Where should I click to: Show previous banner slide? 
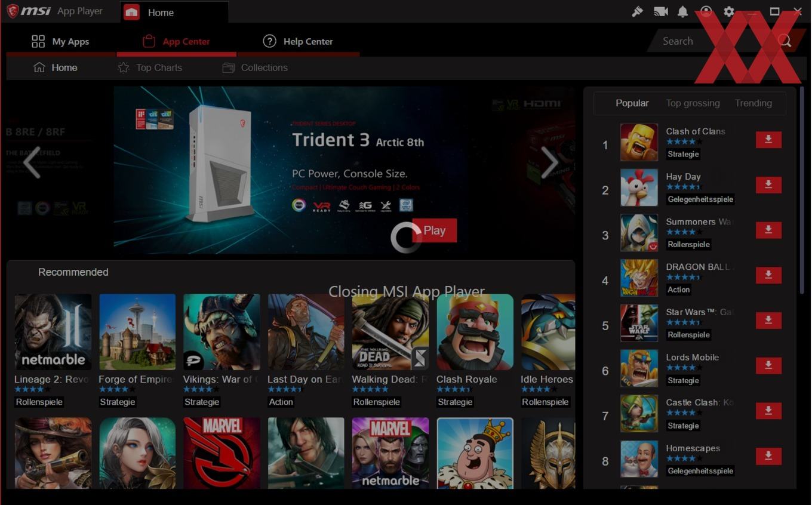32,162
